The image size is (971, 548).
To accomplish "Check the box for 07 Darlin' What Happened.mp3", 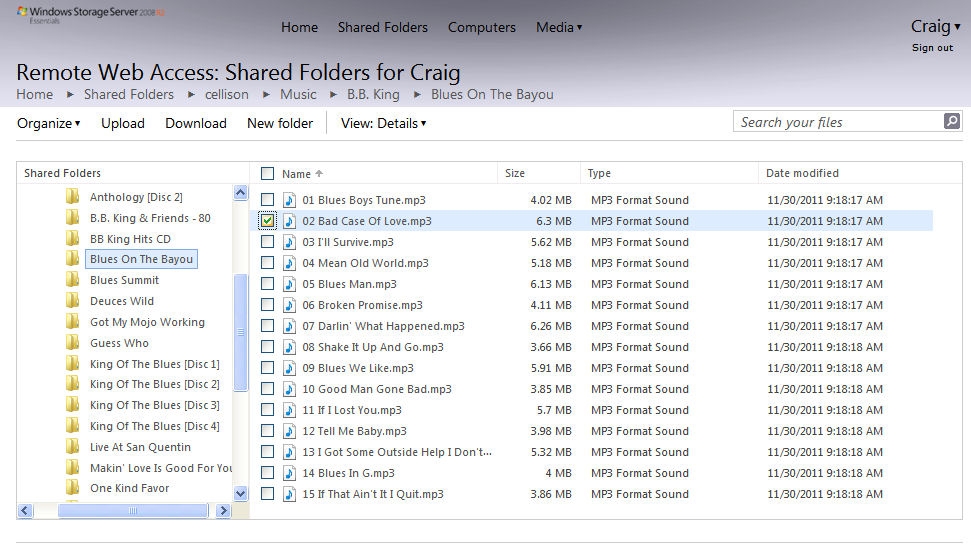I will tap(268, 326).
